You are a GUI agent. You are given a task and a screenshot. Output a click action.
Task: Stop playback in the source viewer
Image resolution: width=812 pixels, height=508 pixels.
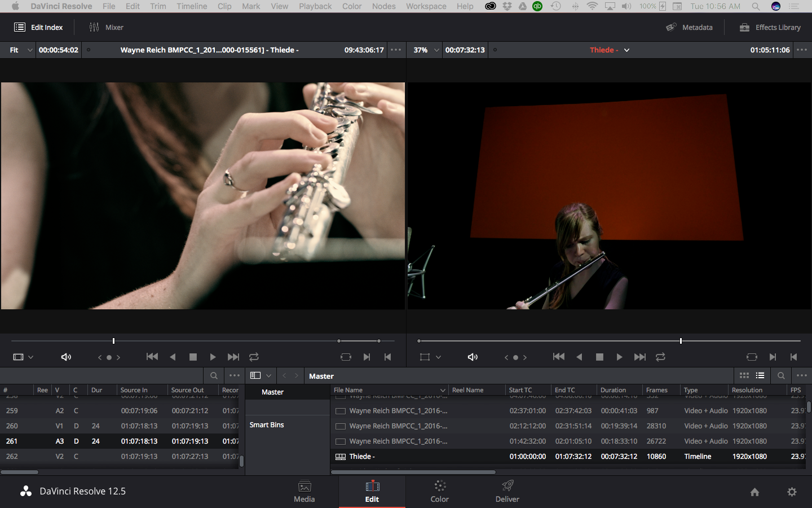(193, 357)
